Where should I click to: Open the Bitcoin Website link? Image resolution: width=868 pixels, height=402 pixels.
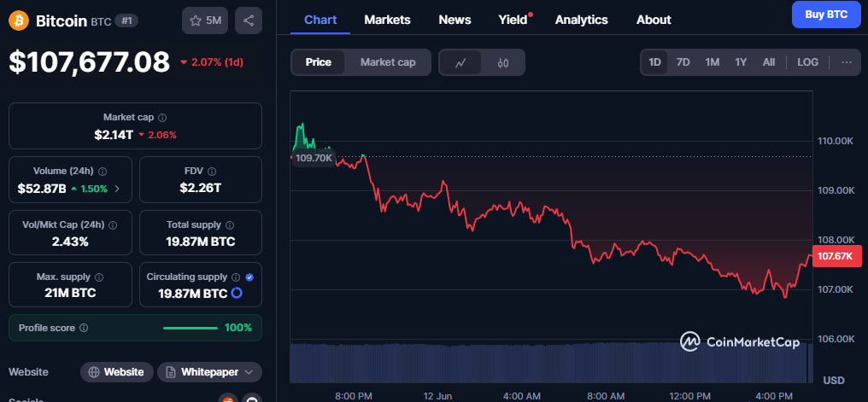coord(116,372)
